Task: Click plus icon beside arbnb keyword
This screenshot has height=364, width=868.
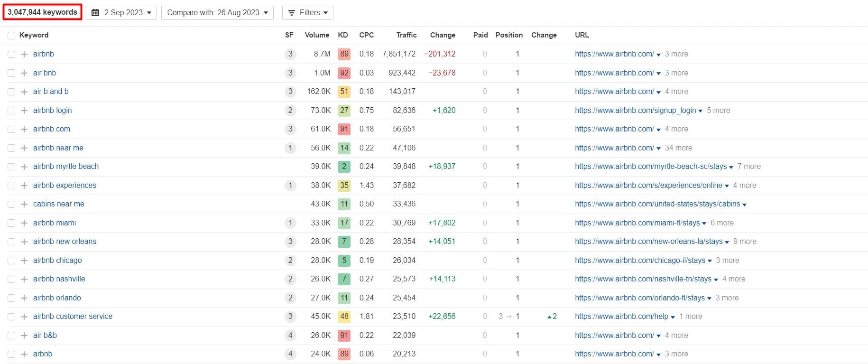Action: 24,354
